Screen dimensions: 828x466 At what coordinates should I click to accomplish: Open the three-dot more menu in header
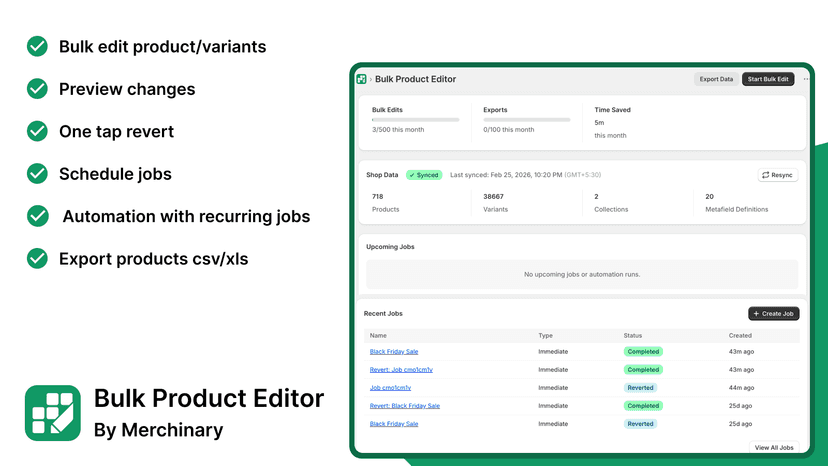(x=806, y=79)
